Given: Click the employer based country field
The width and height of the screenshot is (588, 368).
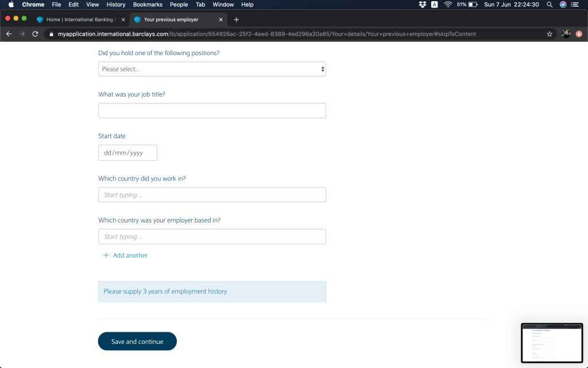Looking at the screenshot, I should 212,236.
